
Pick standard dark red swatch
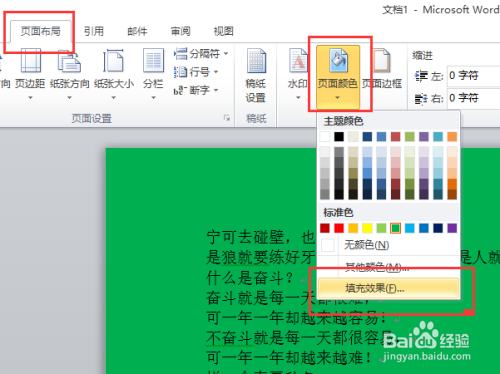pos(325,228)
